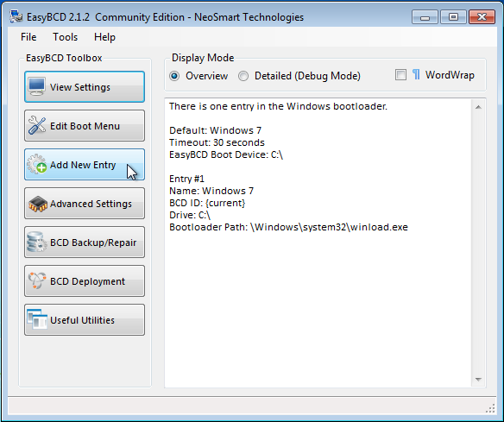
Task: Click the 'Drive: C:\' line
Action: [x=190, y=215]
